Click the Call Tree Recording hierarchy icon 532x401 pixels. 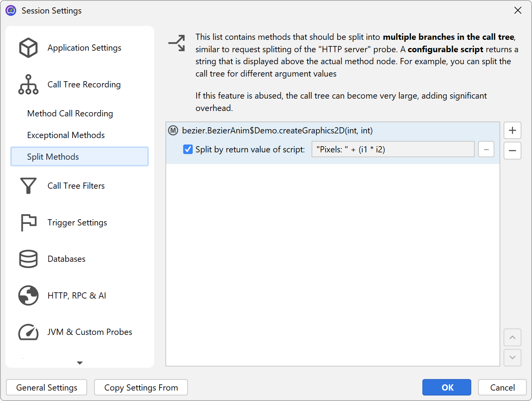28,85
